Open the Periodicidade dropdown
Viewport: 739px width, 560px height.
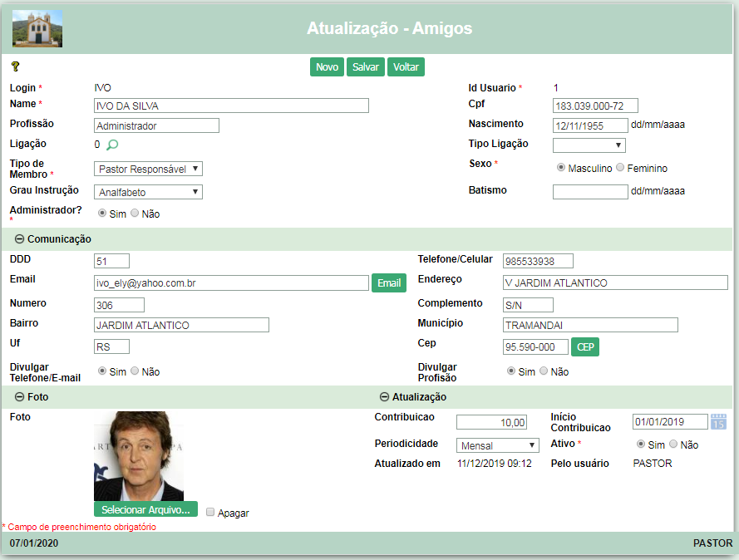[497, 445]
